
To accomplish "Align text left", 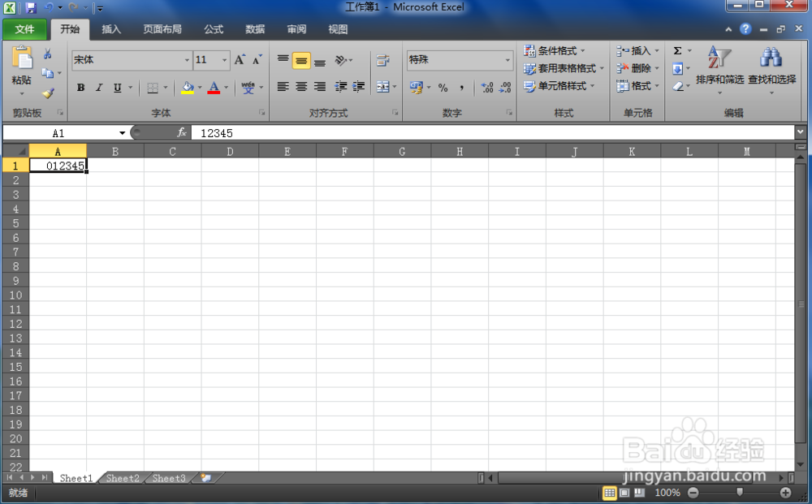I will 283,86.
